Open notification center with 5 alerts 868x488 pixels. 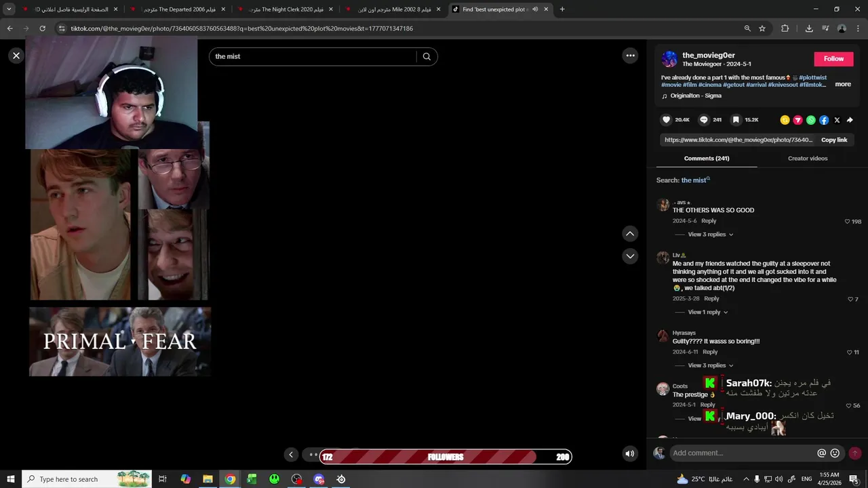[x=854, y=479]
